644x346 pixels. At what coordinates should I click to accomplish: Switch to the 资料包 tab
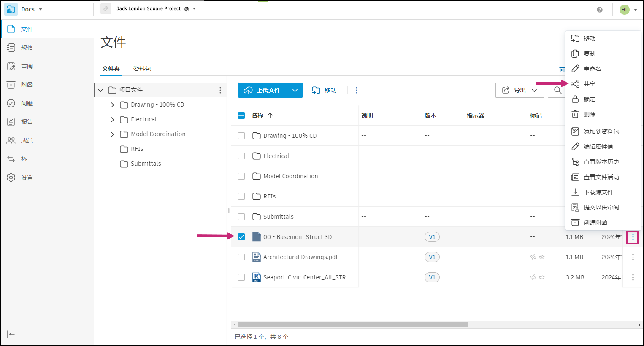[x=142, y=69]
